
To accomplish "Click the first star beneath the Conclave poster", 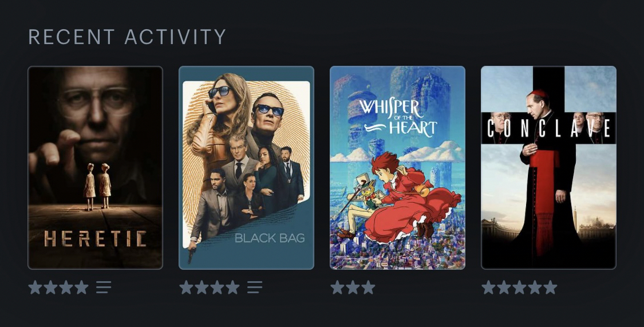I will point(489,287).
